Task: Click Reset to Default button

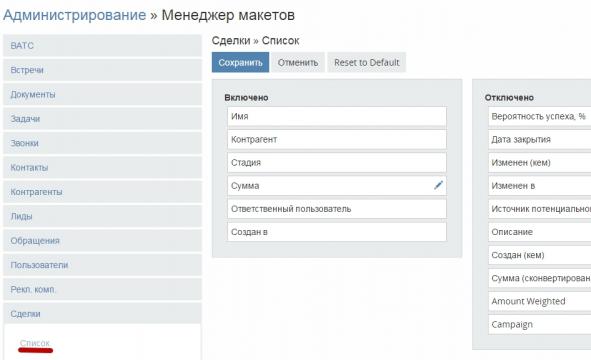Action: (366, 62)
